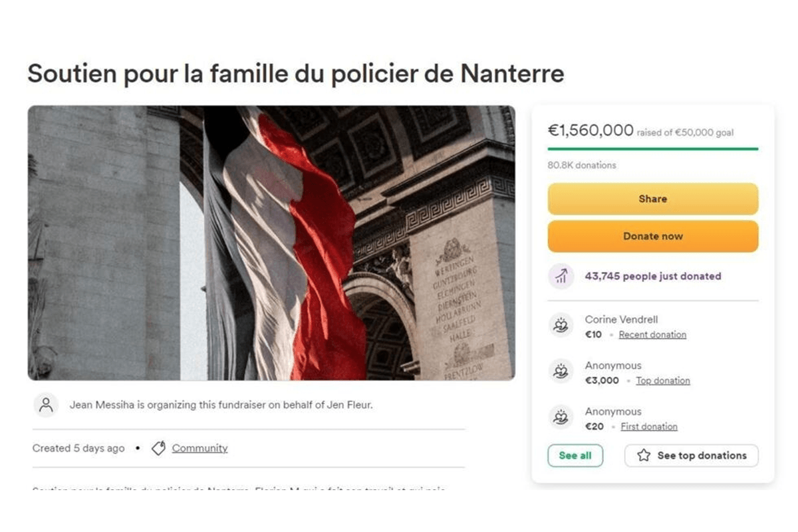Click the organizer profile avatar icon
798x532 pixels.
pos(46,405)
